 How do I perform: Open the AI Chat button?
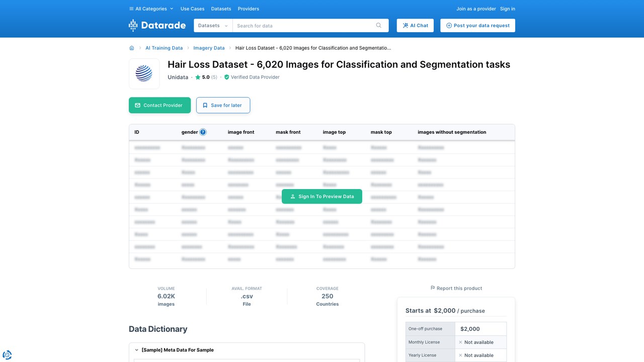click(x=415, y=26)
